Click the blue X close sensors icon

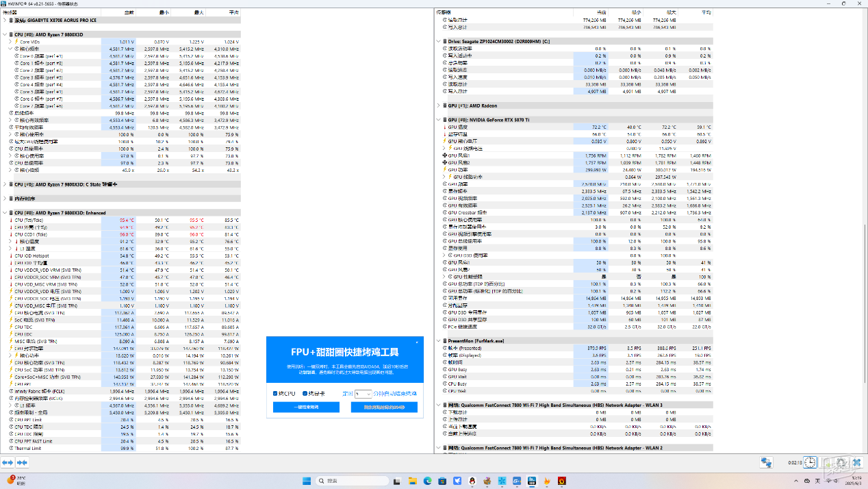coord(856,462)
